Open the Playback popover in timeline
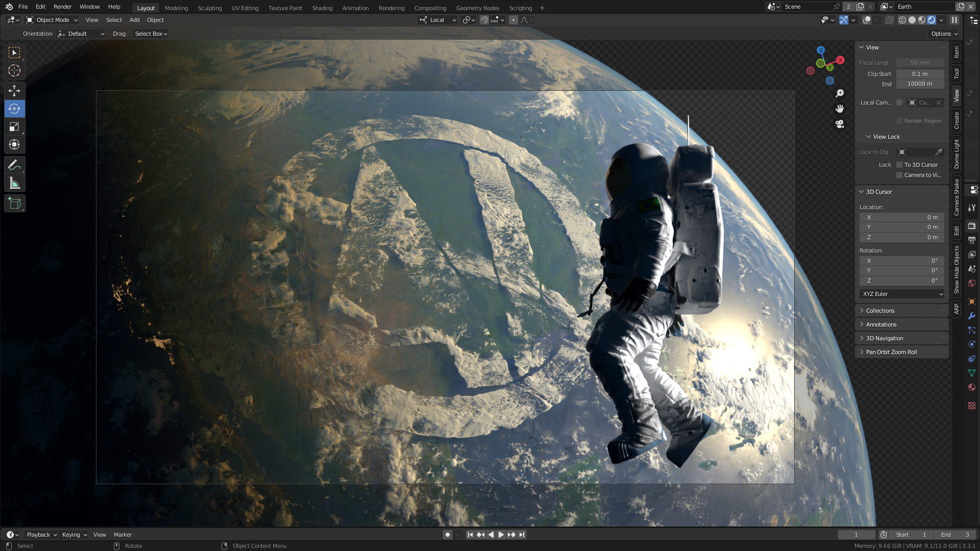Viewport: 980px width, 551px height. tap(41, 535)
